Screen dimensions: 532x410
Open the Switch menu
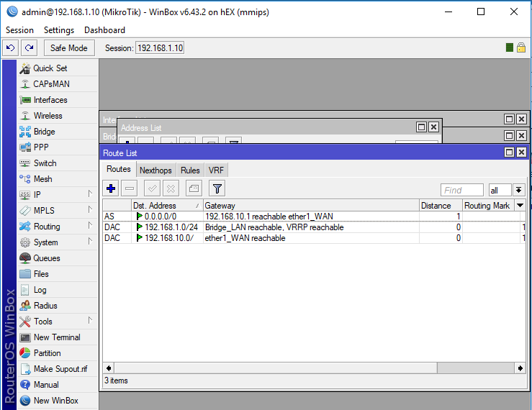coord(57,163)
